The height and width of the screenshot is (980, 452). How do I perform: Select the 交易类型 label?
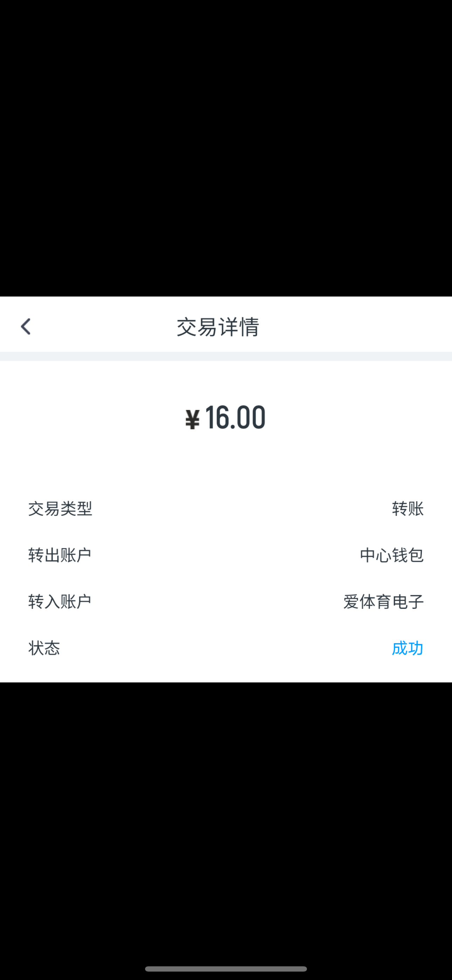pos(60,509)
